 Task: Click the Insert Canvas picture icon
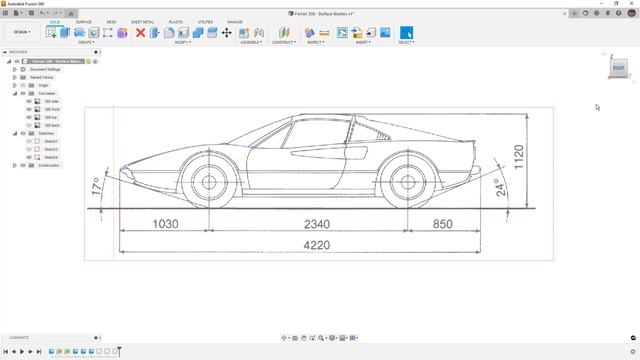click(x=385, y=33)
